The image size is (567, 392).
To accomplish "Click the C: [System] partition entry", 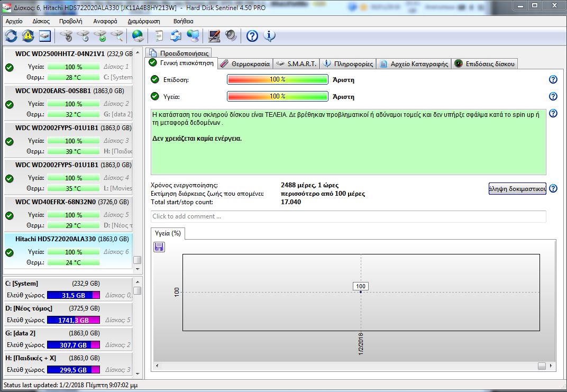I will coord(68,289).
